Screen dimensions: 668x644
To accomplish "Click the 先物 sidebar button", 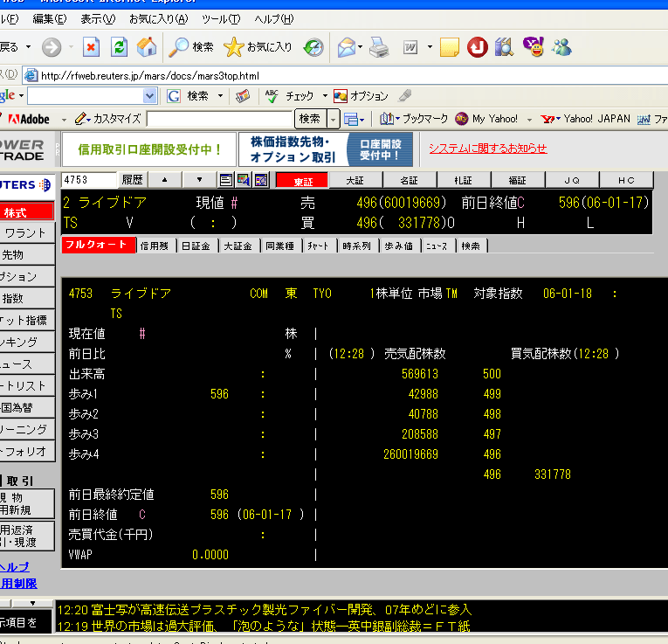I will (26, 254).
